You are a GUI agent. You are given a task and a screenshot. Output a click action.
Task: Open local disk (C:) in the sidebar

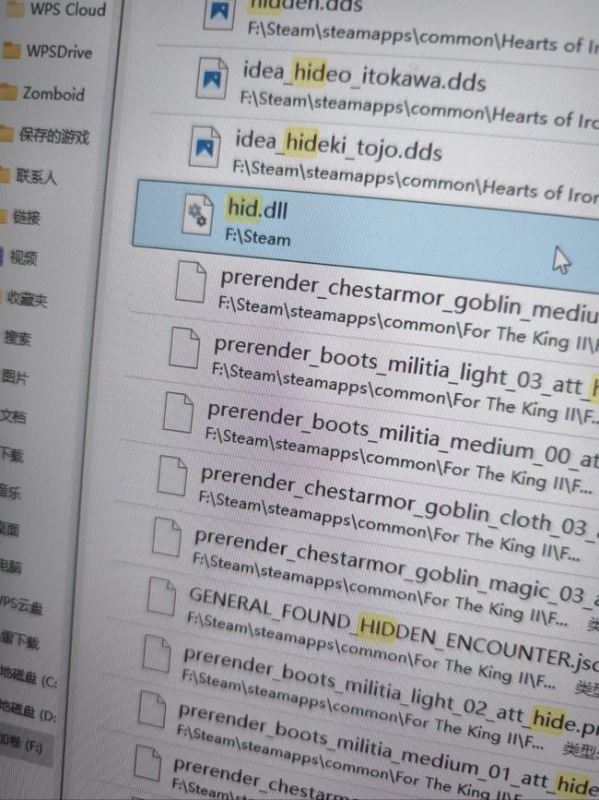click(29, 679)
